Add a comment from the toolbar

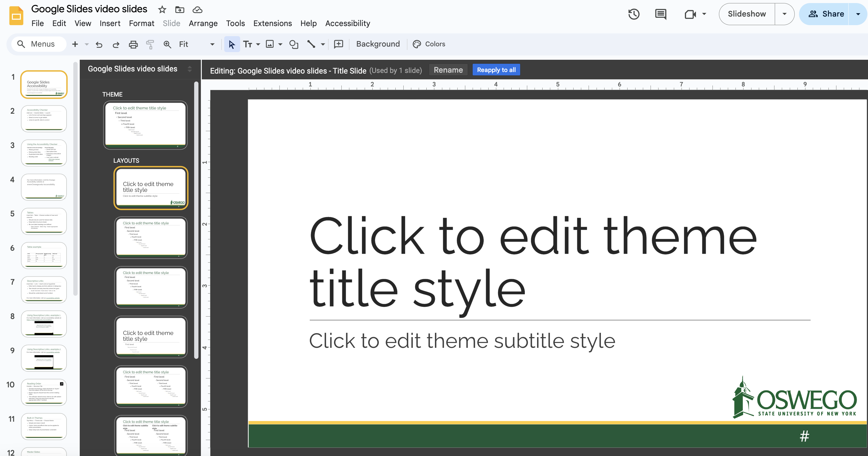pos(338,44)
